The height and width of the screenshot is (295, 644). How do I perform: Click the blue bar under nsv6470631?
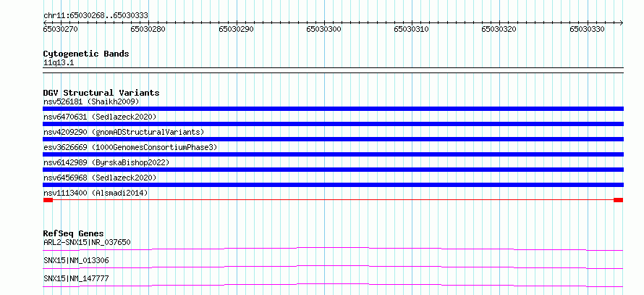(333, 124)
